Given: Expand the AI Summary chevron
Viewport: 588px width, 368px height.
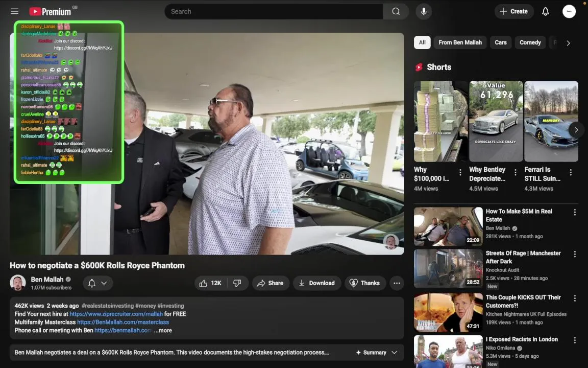Looking at the screenshot, I should point(394,352).
